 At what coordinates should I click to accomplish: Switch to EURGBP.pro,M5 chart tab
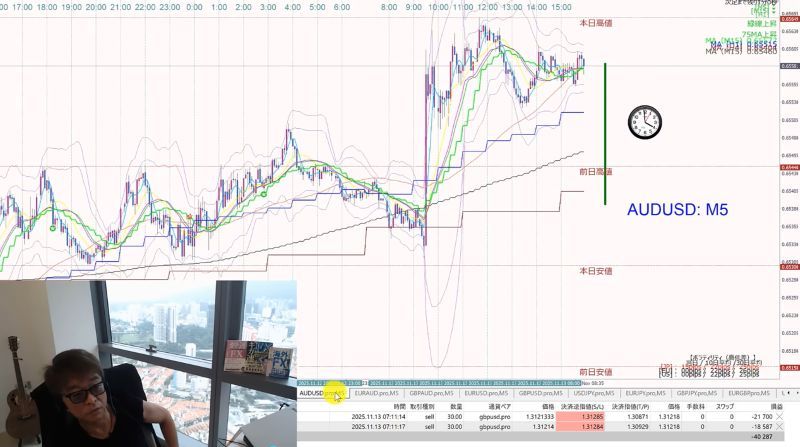point(749,393)
